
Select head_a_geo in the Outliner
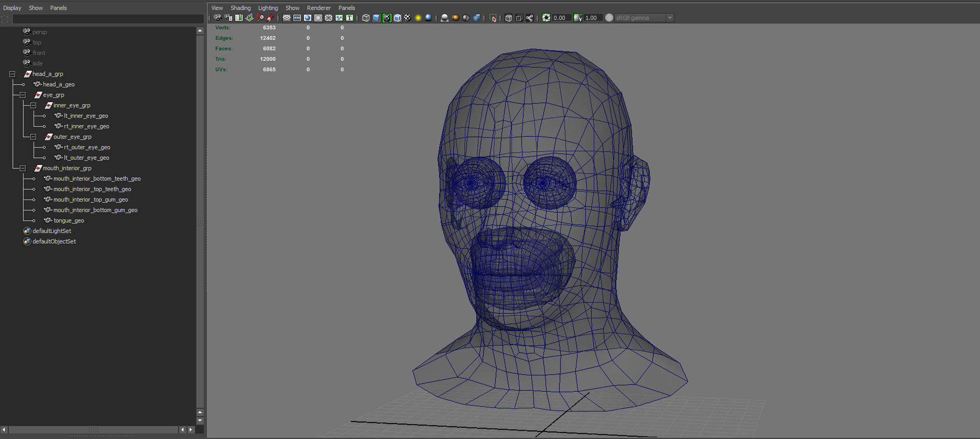pos(59,84)
